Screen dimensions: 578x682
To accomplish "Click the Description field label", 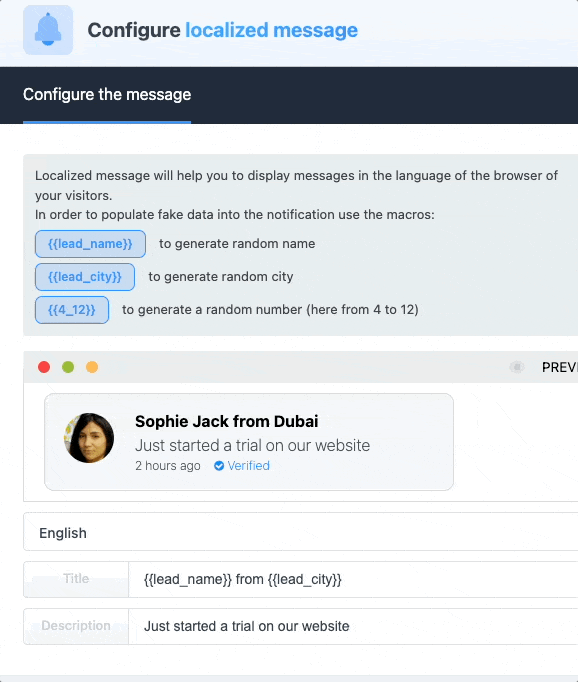I will 76,626.
